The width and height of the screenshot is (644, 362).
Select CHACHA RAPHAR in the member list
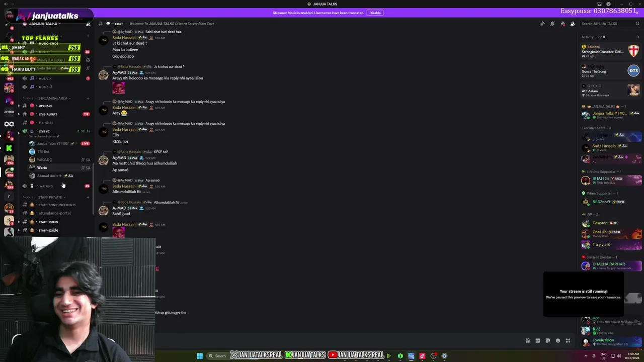tap(610, 266)
